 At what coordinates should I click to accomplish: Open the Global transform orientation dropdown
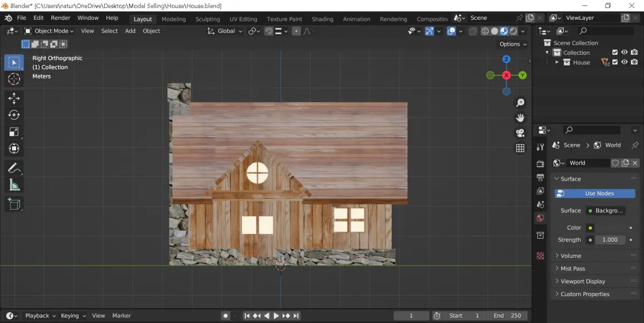[225, 31]
